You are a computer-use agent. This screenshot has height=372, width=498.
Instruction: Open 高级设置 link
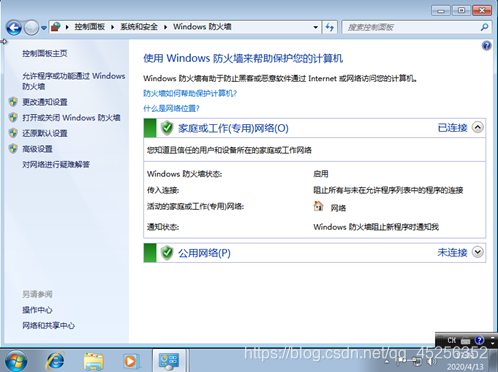37,149
